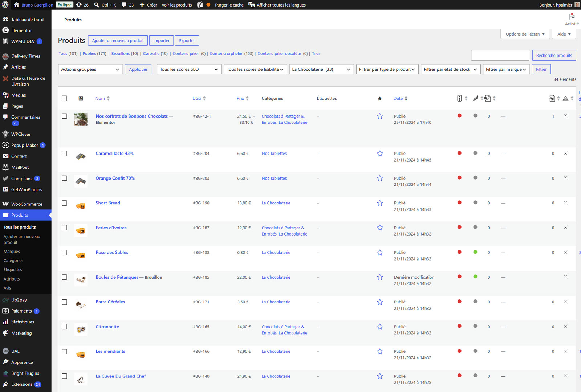Click the Recherche produits button

point(554,56)
